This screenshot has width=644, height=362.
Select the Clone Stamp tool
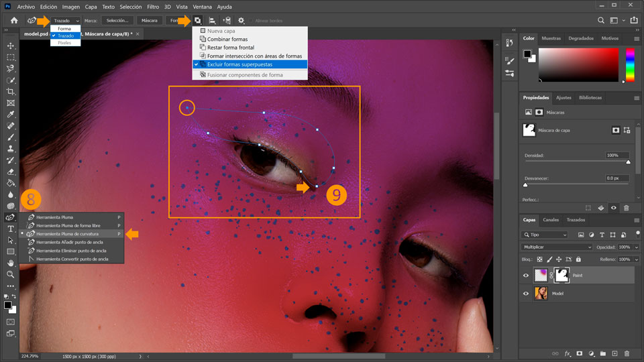pyautogui.click(x=11, y=149)
